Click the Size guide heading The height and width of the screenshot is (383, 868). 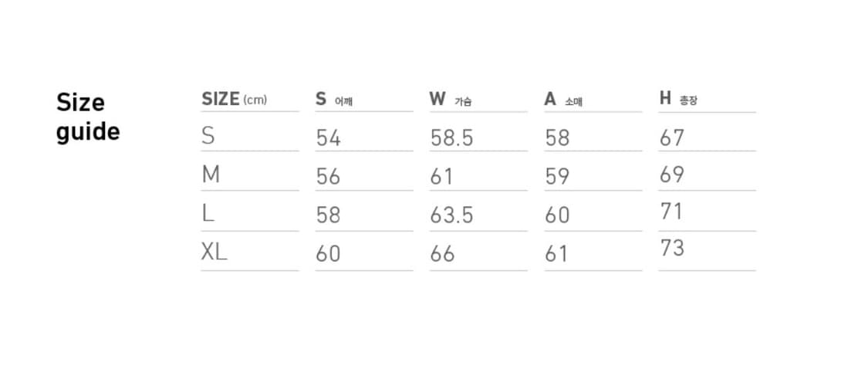click(88, 117)
